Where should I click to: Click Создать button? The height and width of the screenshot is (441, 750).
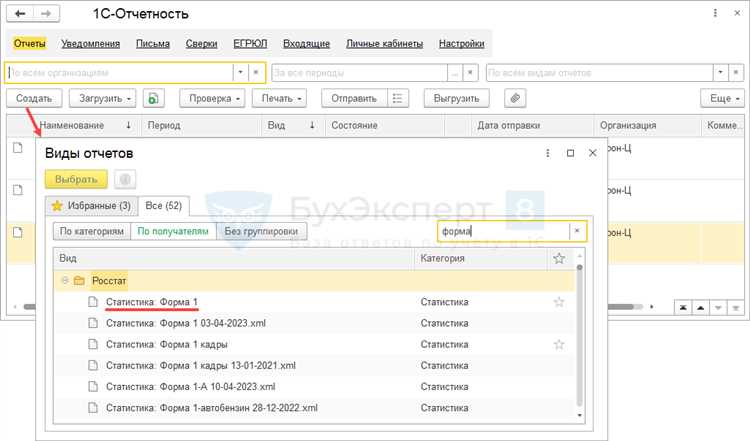click(x=34, y=98)
